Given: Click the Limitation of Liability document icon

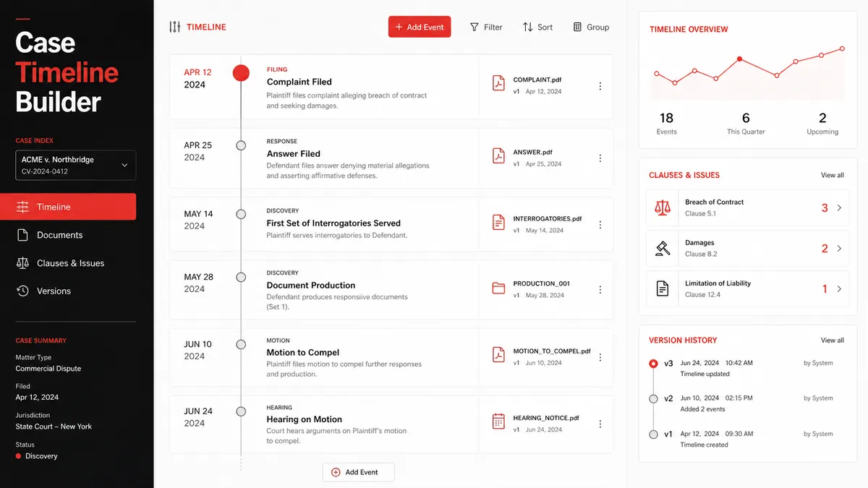Looking at the screenshot, I should tap(662, 288).
